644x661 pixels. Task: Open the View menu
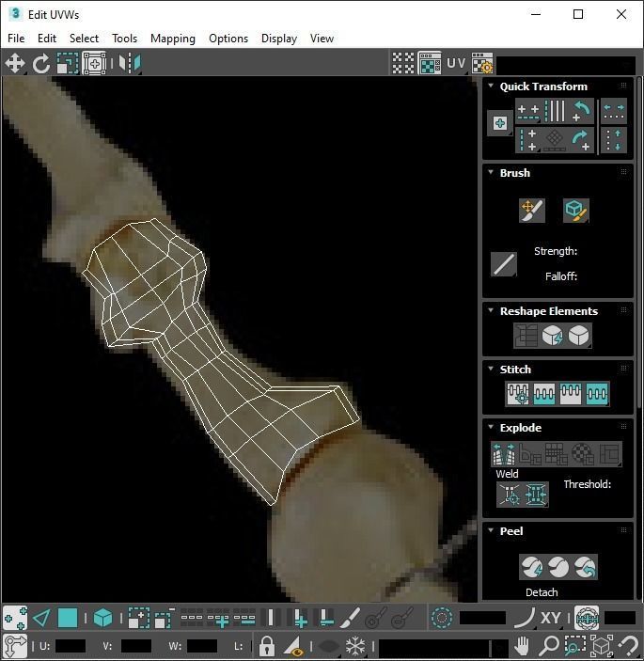[322, 39]
